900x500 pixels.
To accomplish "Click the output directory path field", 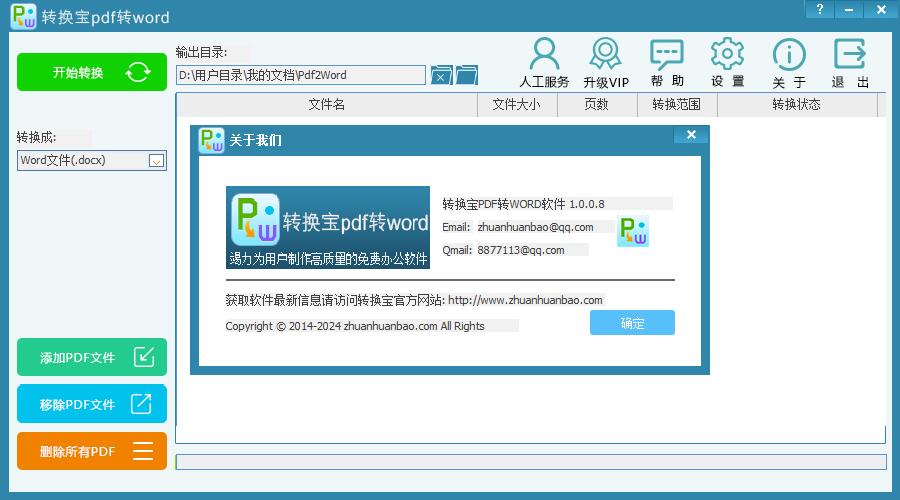I will pyautogui.click(x=301, y=75).
